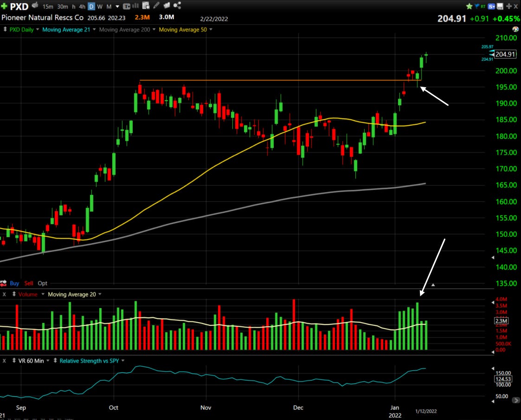This screenshot has height=420, width=521.
Task: Expand the Moving Average 50 dropdown
Action: pyautogui.click(x=211, y=30)
